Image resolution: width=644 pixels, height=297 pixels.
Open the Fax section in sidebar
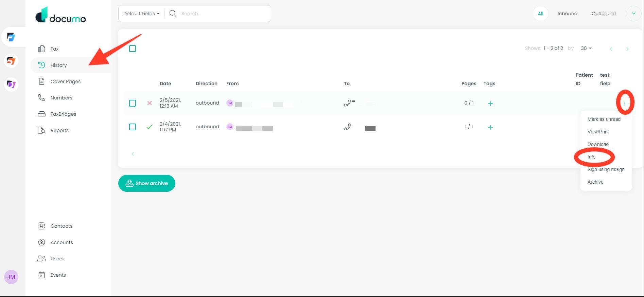[x=54, y=49]
